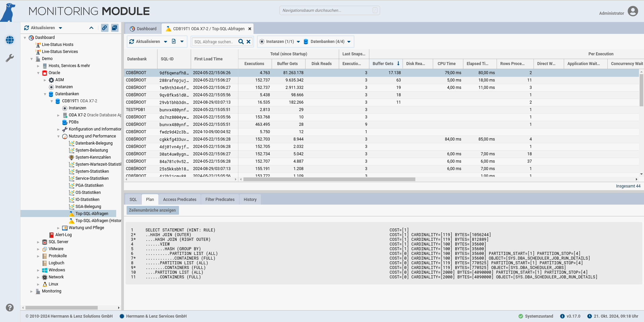Select the Plan detail tab
This screenshot has height=322, width=644.
(150, 200)
